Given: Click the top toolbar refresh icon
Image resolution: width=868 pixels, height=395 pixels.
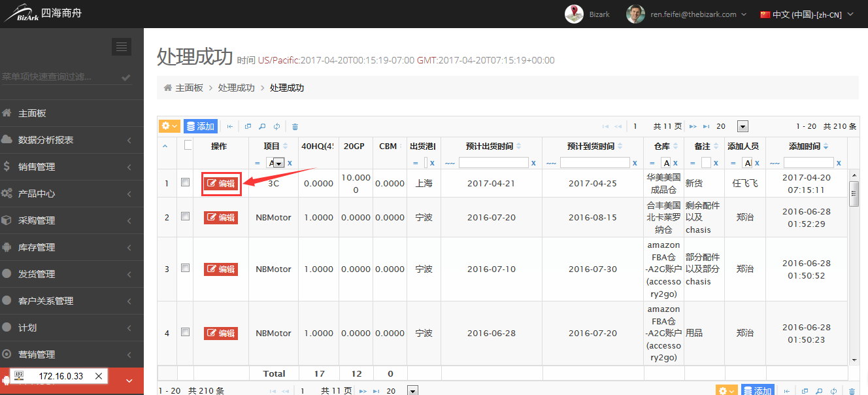Looking at the screenshot, I should 277,126.
